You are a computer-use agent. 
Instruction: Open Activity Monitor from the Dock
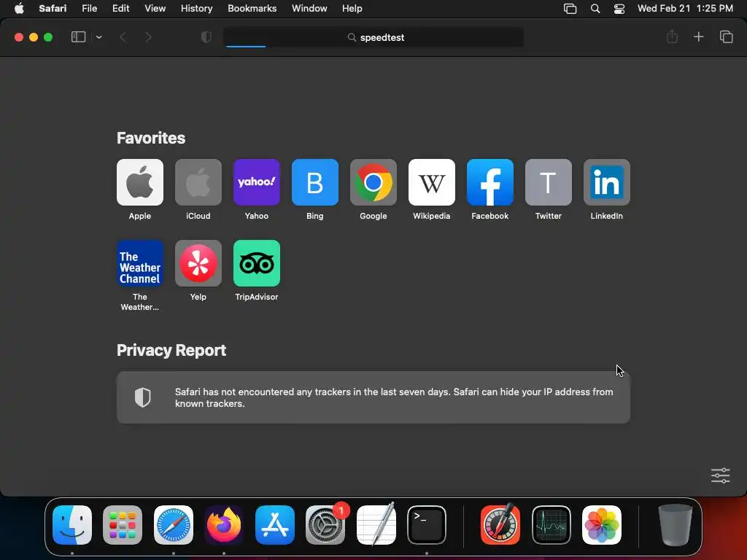[x=551, y=525]
